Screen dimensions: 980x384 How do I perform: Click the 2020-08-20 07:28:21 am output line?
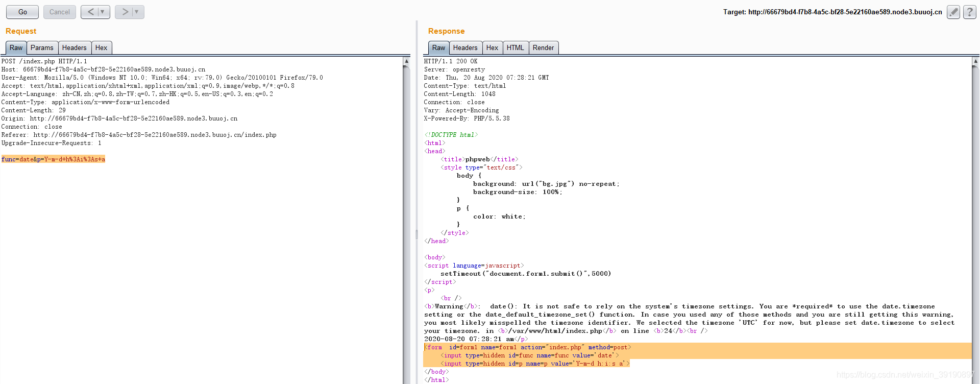(476, 339)
